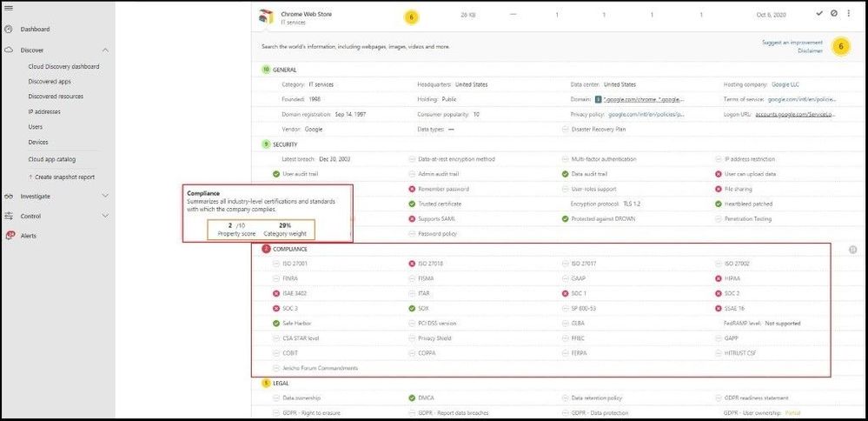Screen dimensions: 868x421
Task: Click the Alerts label in sidebar
Action: pyautogui.click(x=28, y=236)
